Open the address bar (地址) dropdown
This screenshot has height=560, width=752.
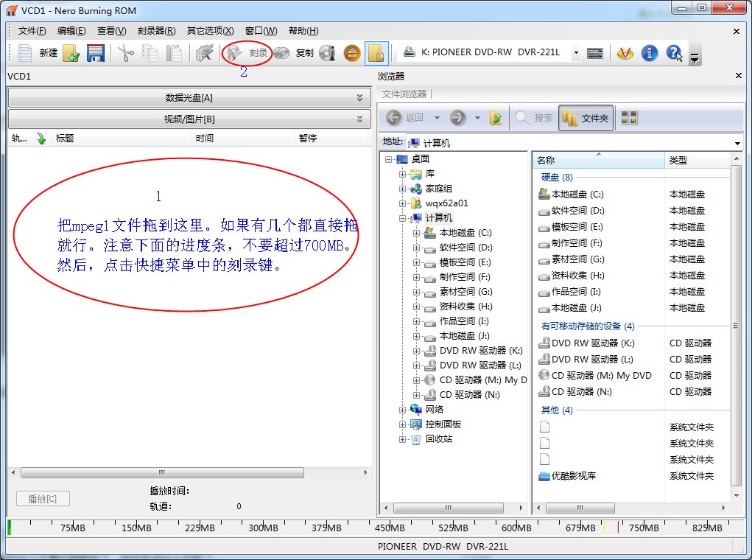point(737,141)
